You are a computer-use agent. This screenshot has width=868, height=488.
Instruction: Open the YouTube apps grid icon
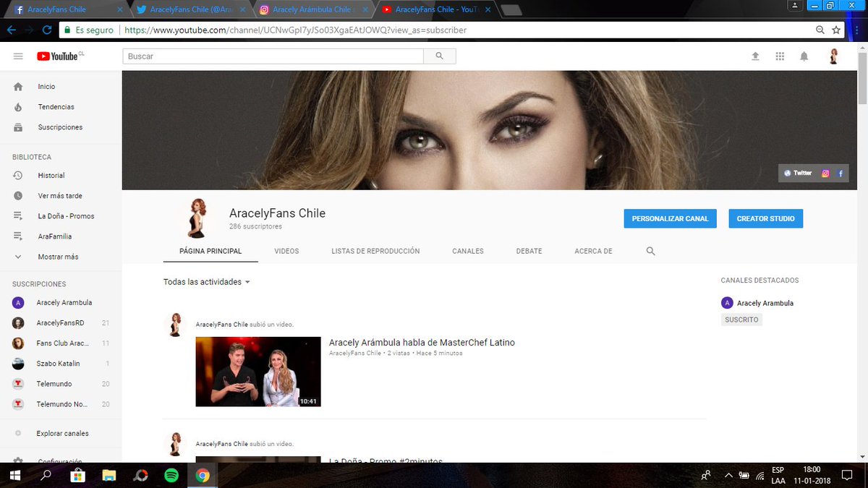(x=780, y=56)
